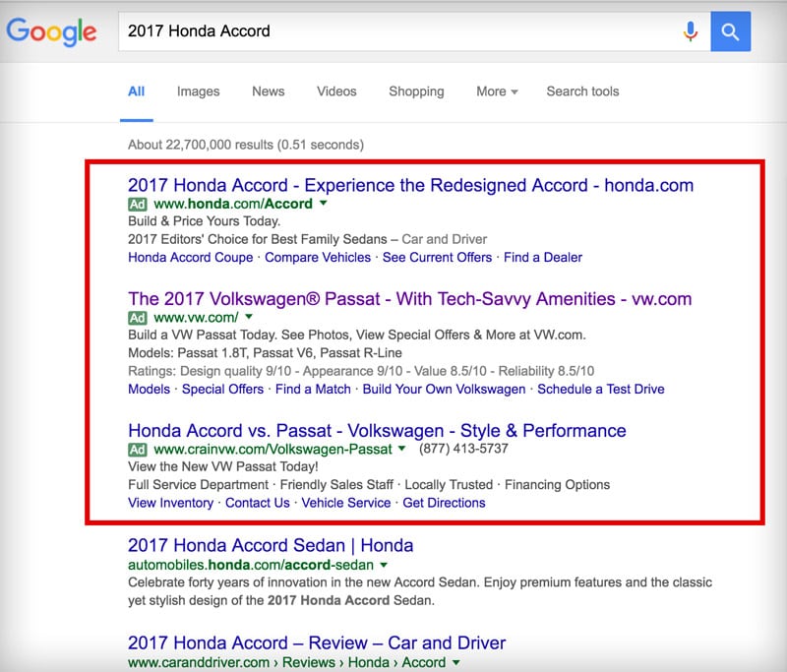Open Special Offers sitelink
Viewport: 787px width, 672px height.
[x=222, y=390]
